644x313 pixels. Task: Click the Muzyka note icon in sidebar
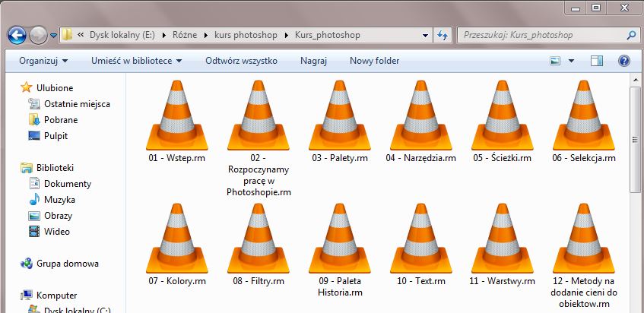click(x=34, y=200)
